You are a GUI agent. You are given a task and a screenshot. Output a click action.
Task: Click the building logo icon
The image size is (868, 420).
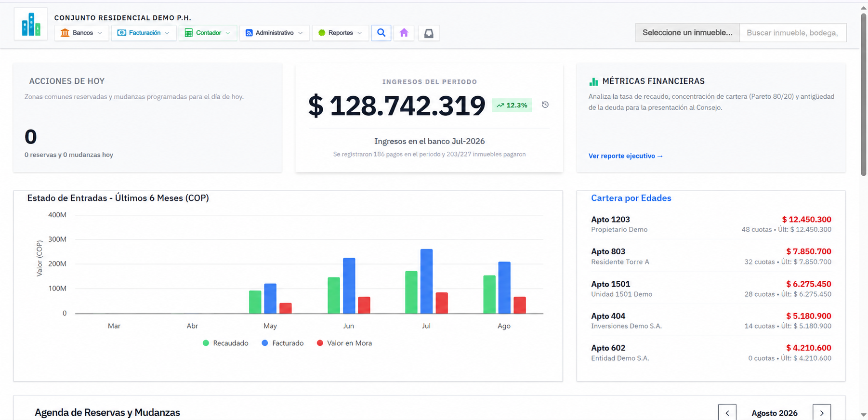(x=31, y=24)
